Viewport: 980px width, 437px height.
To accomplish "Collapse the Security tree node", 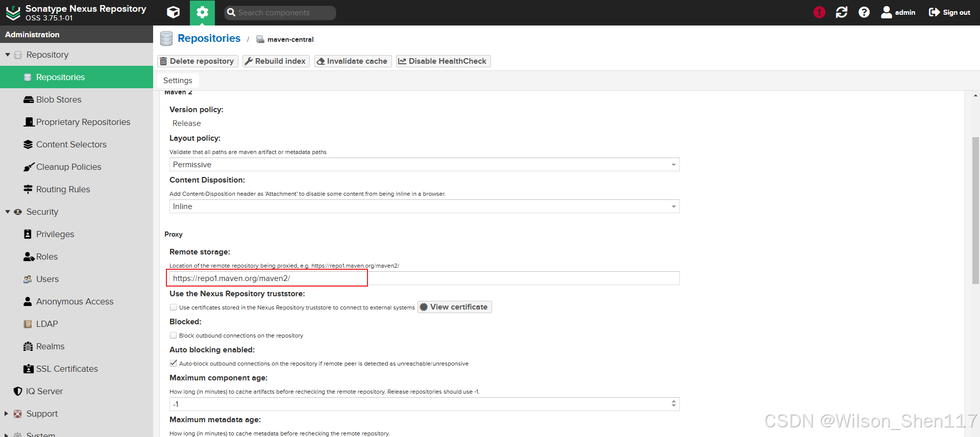I will pos(8,212).
